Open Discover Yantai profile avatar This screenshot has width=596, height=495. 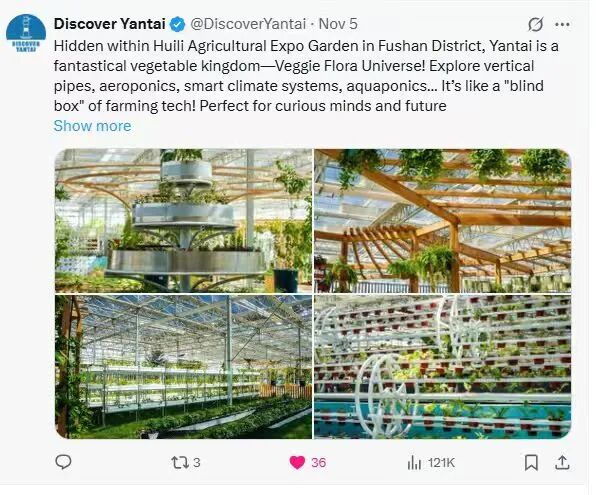pos(26,33)
